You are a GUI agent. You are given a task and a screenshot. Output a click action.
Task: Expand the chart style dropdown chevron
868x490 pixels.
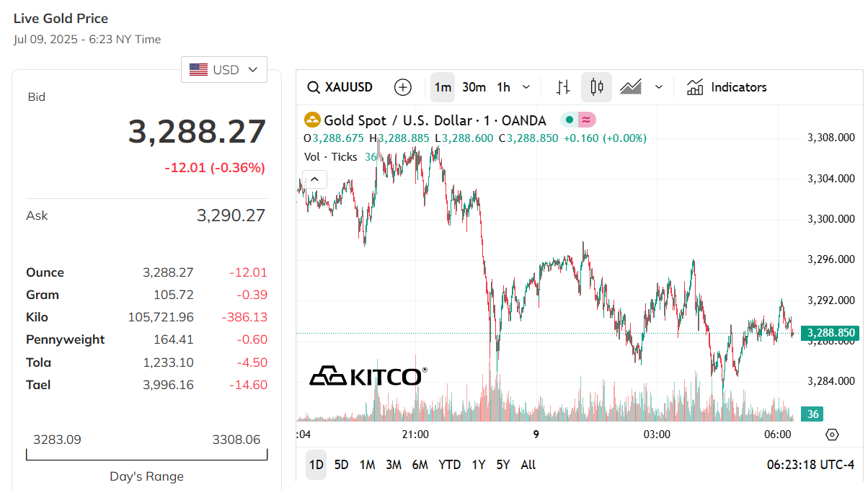tap(658, 87)
